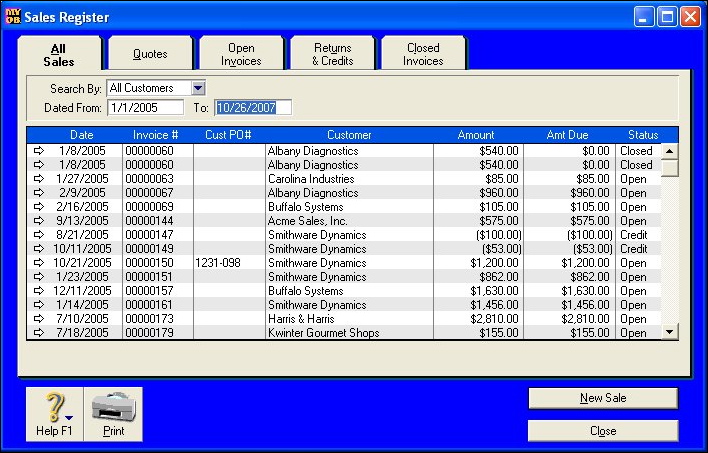Click Cust PO# value 1231-098
This screenshot has height=453, width=708.
218,262
